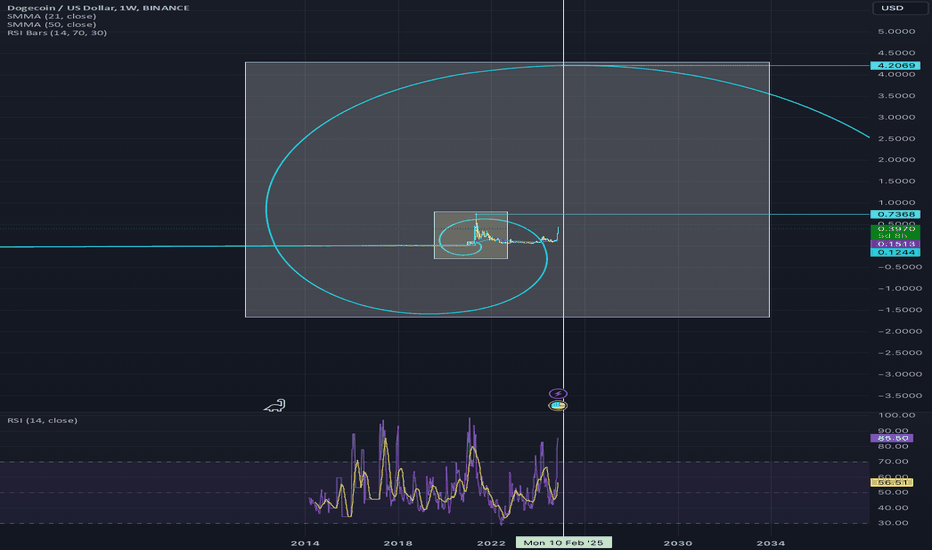The height and width of the screenshot is (550, 932).
Task: Select the SMMA (50, close) indicator legend
Action: pyautogui.click(x=51, y=24)
